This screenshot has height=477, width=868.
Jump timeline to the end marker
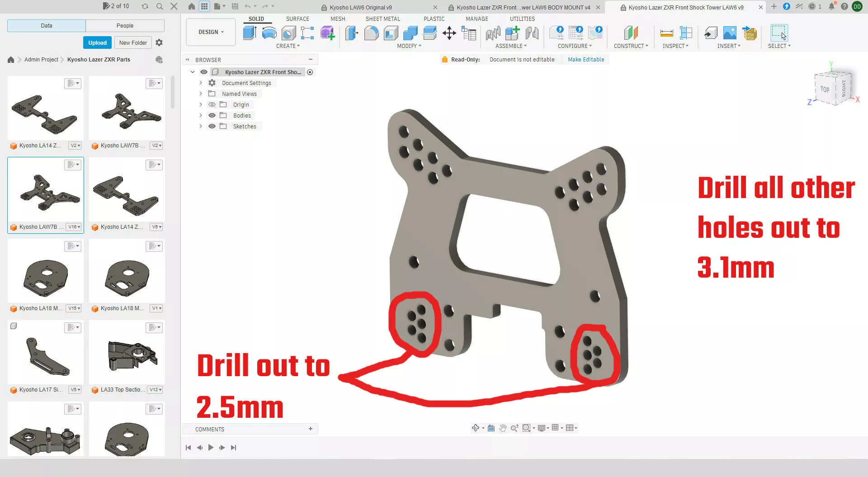coord(233,447)
